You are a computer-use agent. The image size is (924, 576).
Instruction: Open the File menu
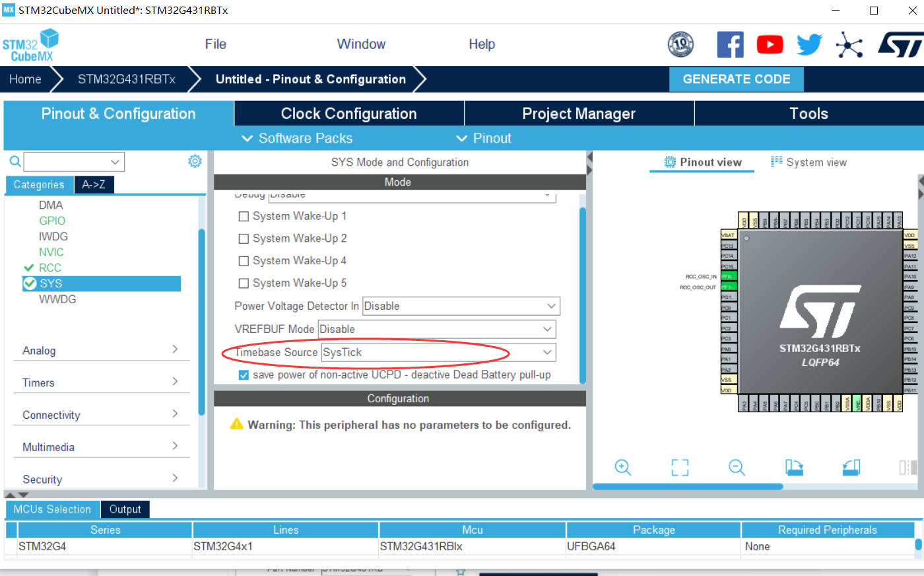pyautogui.click(x=216, y=44)
